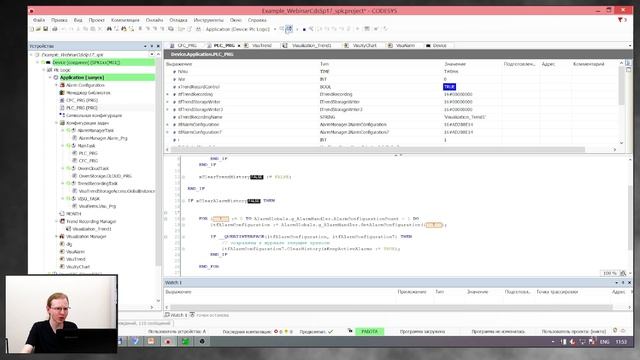Screen dimensions: 640x360
Task: Open the Отладка menu
Action: [x=178, y=20]
